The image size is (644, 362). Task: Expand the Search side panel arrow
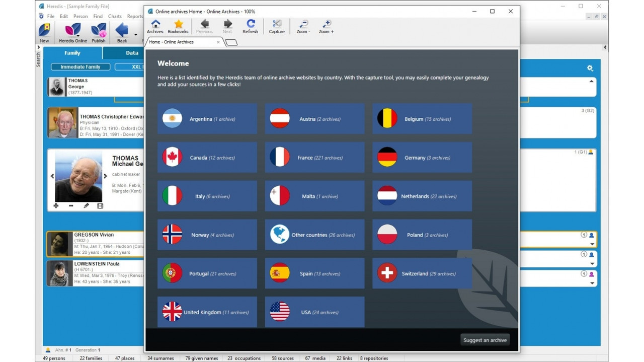(x=38, y=47)
